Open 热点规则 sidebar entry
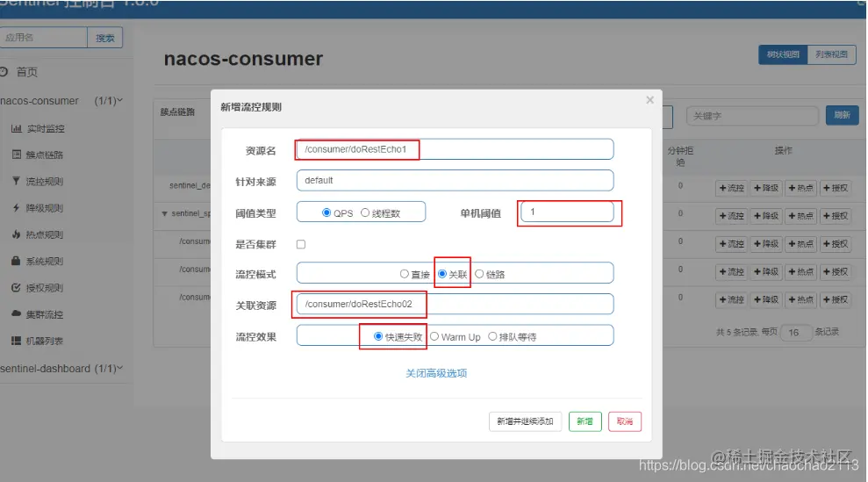 pos(38,234)
